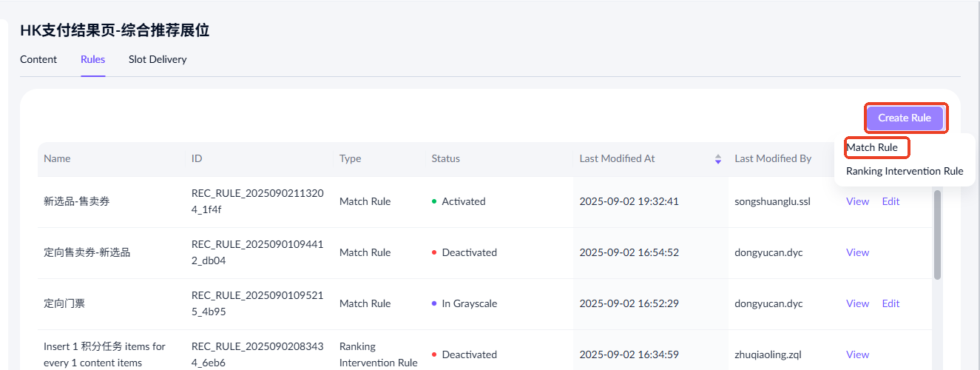
Task: Choose Ranking Intervention Rule option
Action: click(904, 172)
